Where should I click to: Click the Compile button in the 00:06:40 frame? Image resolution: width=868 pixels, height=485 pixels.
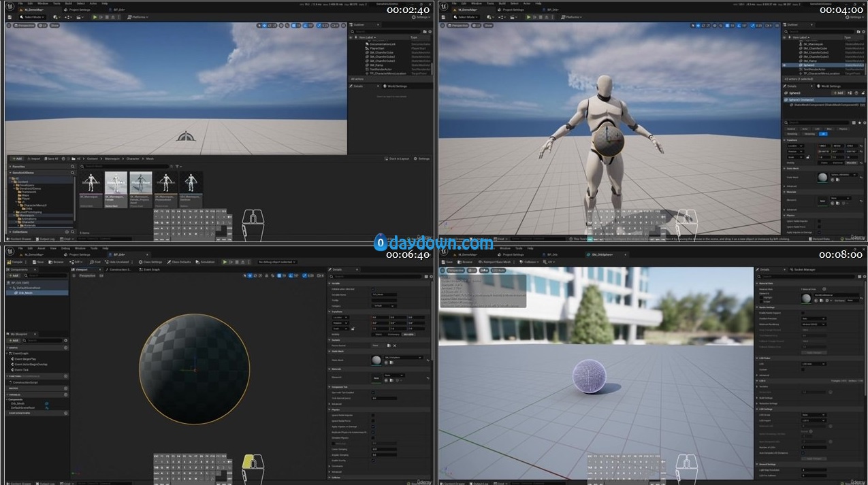14,262
